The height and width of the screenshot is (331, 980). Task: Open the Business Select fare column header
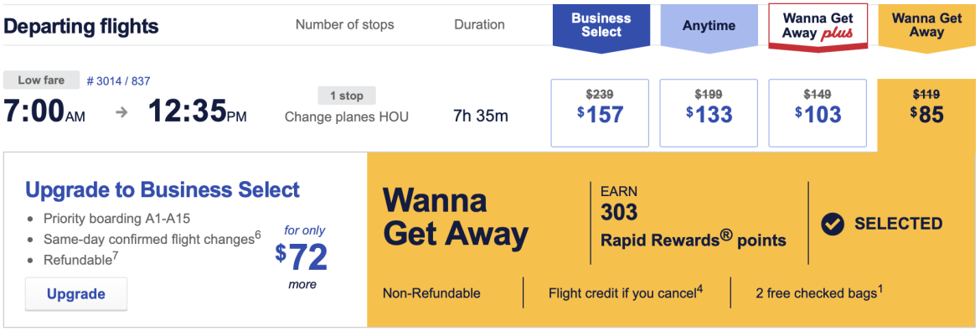(x=602, y=27)
